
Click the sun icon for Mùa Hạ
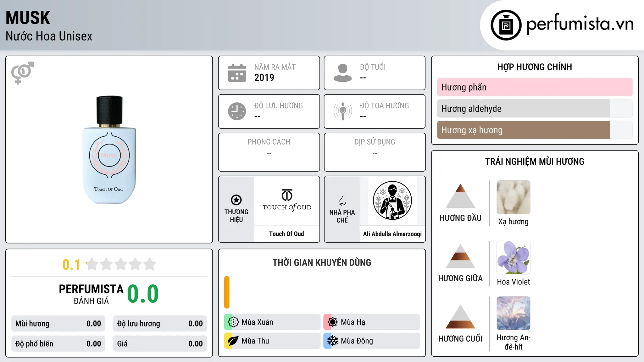(x=333, y=322)
